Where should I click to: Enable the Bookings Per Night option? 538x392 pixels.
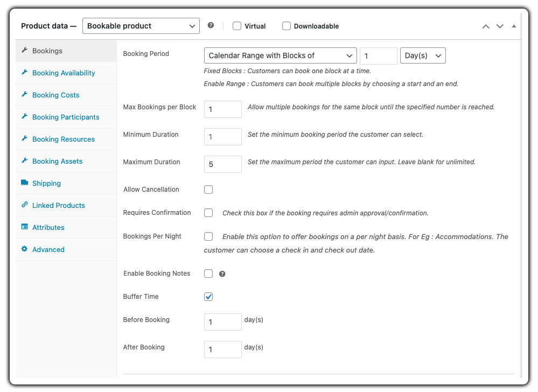tap(208, 236)
